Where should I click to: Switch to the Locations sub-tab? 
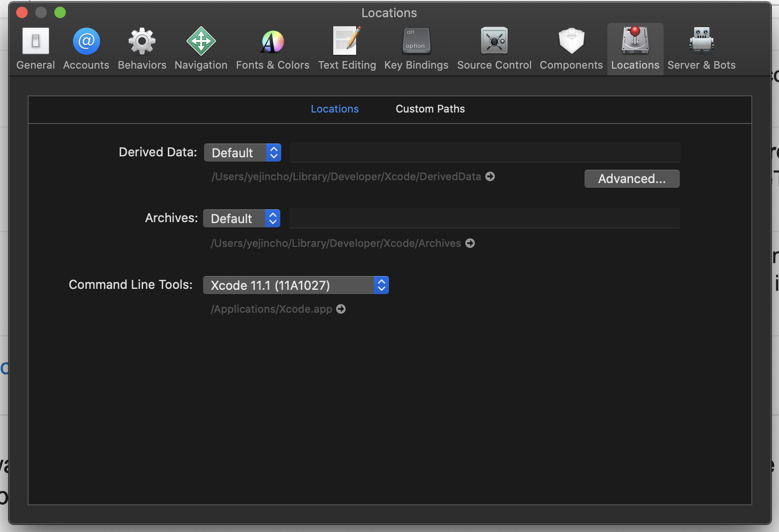click(335, 109)
